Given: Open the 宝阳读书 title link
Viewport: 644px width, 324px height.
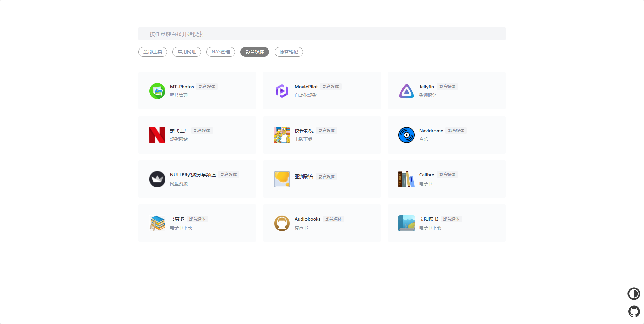Looking at the screenshot, I should [x=429, y=219].
